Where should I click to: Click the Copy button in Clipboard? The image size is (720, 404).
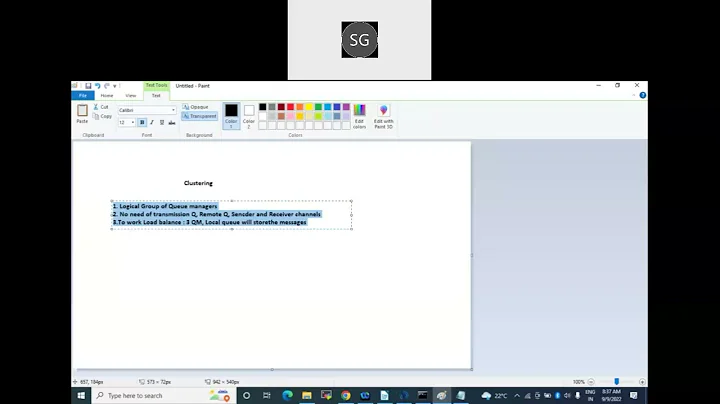[x=102, y=116]
